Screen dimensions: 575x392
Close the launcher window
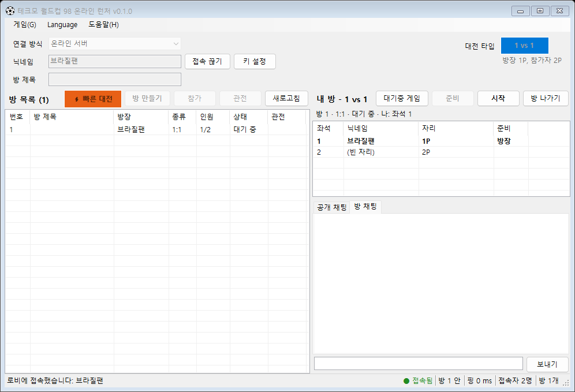coord(559,11)
